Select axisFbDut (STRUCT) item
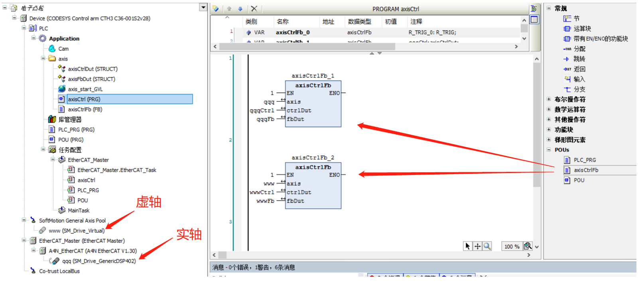644x283 pixels. (91, 79)
